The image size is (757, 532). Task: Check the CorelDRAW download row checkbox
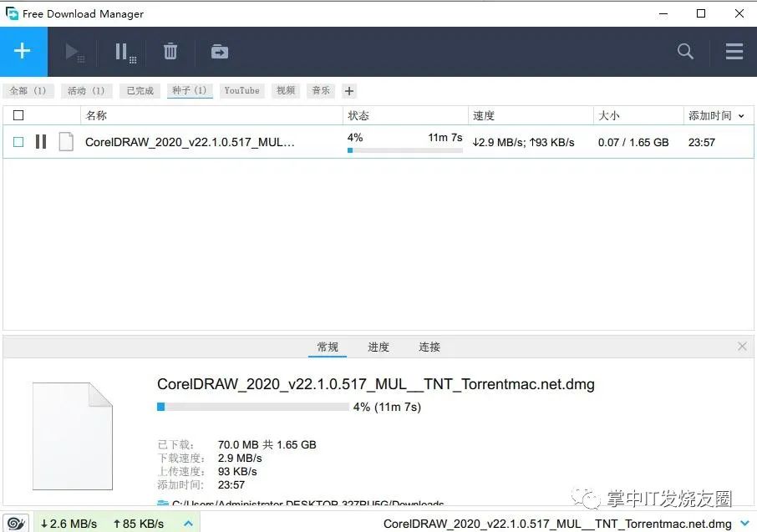(x=18, y=142)
